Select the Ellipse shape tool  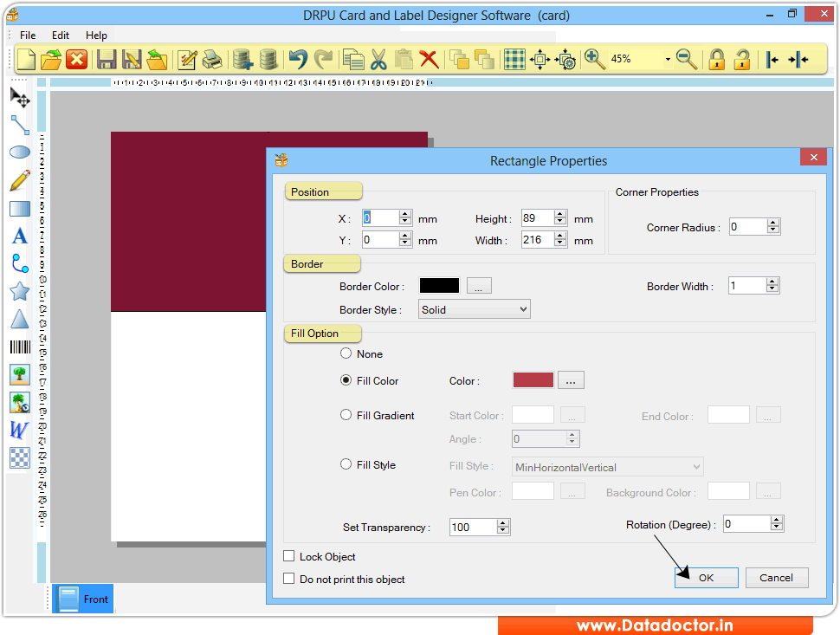(19, 152)
